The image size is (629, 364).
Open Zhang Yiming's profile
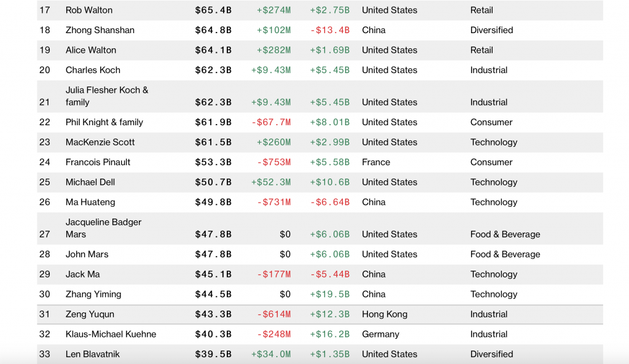click(x=93, y=294)
